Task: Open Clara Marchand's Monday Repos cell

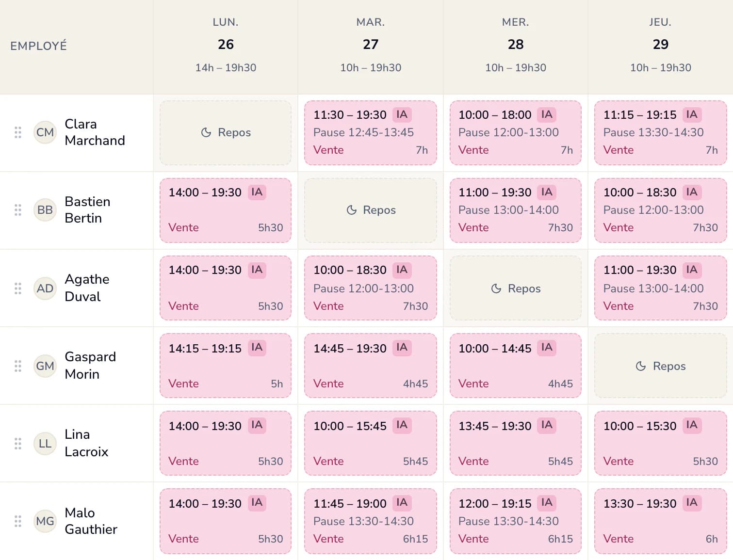Action: pos(226,132)
